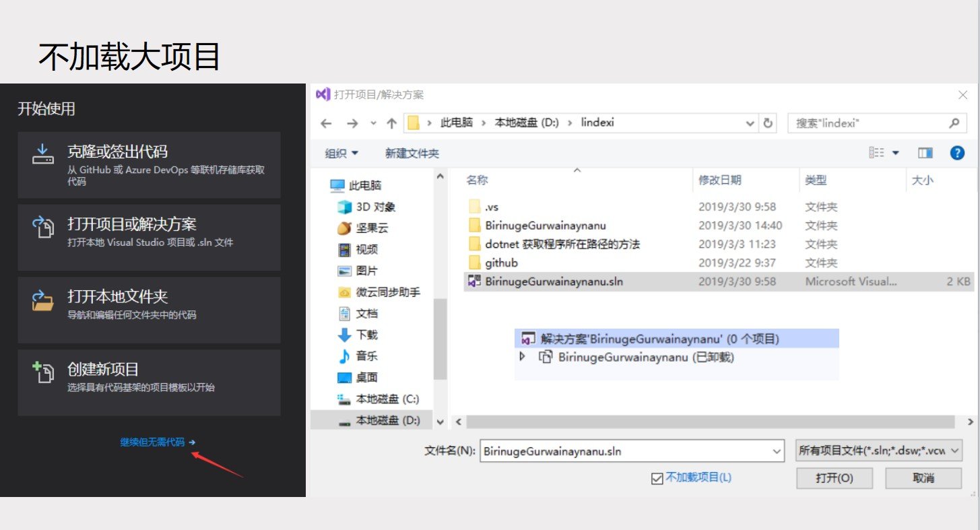This screenshot has height=530, width=980.
Task: Select 下载 in navigation pane
Action: [x=358, y=335]
